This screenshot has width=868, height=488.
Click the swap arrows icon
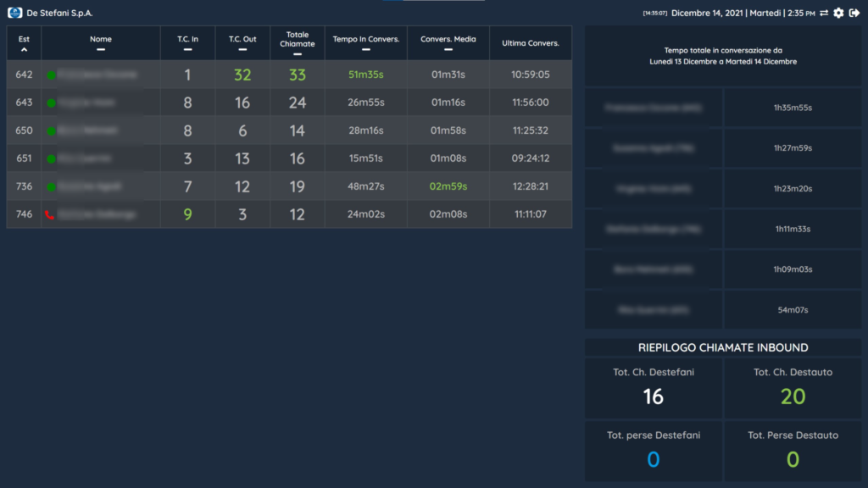(823, 13)
